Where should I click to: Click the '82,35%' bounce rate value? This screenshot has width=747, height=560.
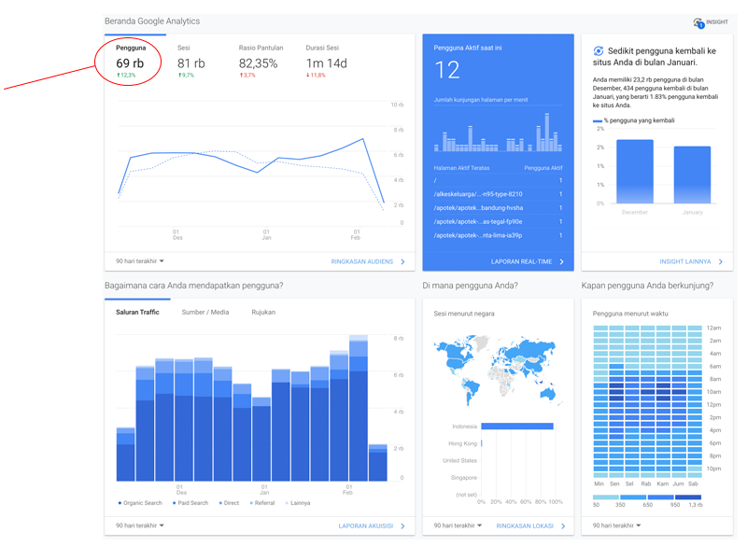[259, 63]
